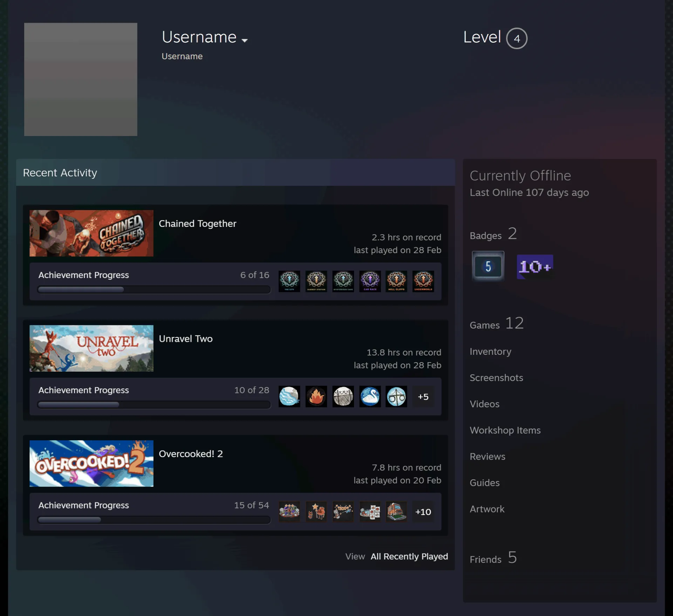Click Overcooked 2 '500' score achievement icon
Screen dimensions: 673x616
tap(343, 512)
